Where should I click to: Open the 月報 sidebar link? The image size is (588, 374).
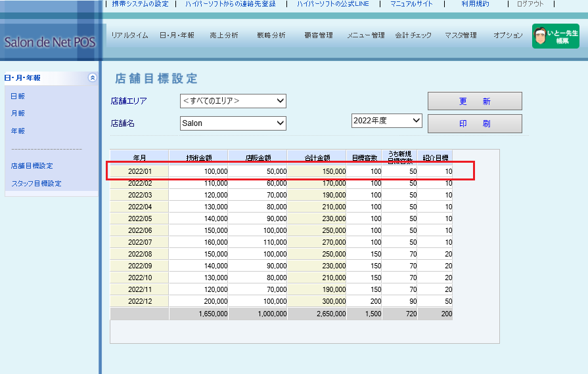[18, 114]
